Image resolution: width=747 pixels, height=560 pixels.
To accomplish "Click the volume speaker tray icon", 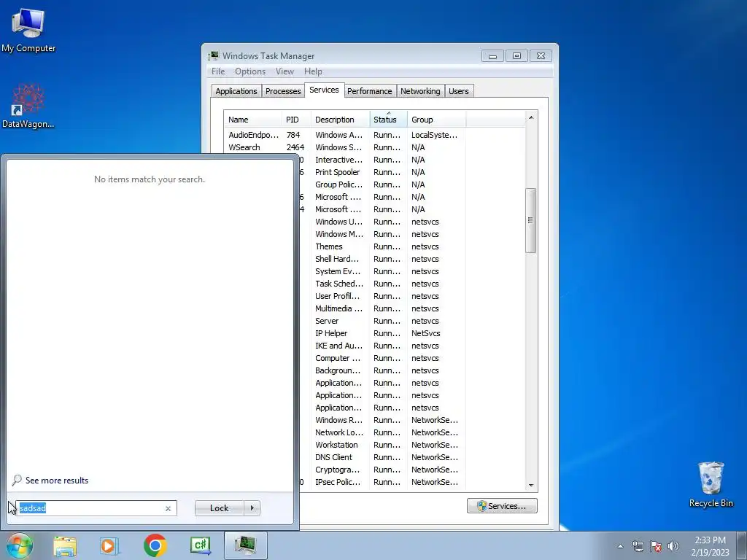I will (x=673, y=546).
